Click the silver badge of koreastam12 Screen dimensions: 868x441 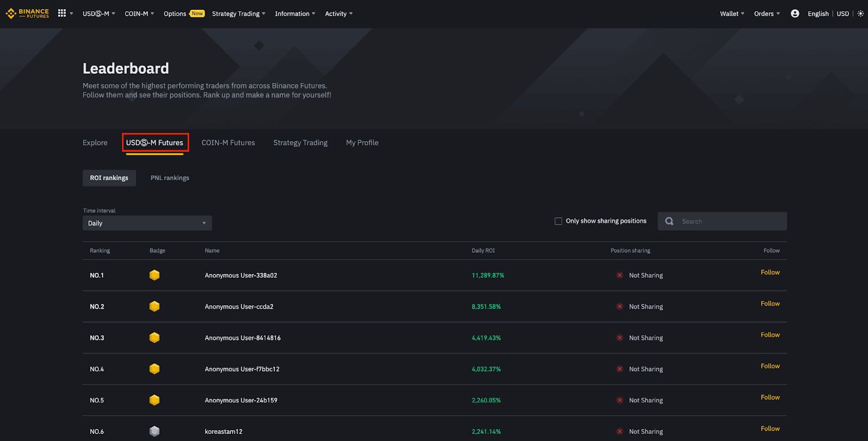coord(155,431)
